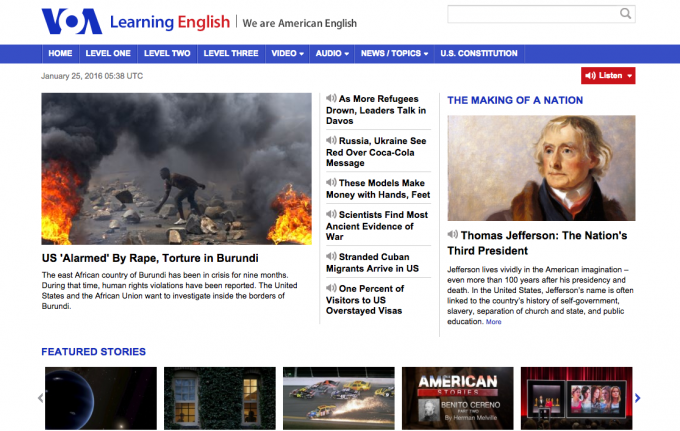The width and height of the screenshot is (680, 431).
Task: Click More link after Jefferson summary
Action: (x=494, y=322)
